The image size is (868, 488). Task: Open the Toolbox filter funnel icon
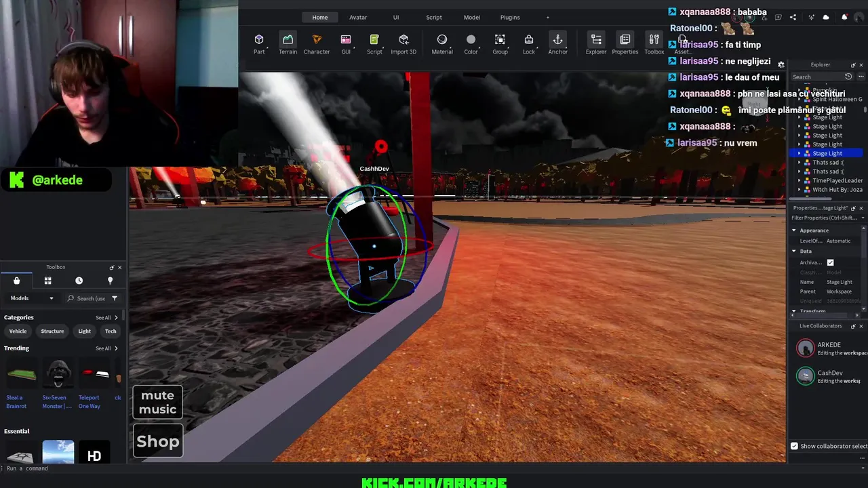[115, 298]
